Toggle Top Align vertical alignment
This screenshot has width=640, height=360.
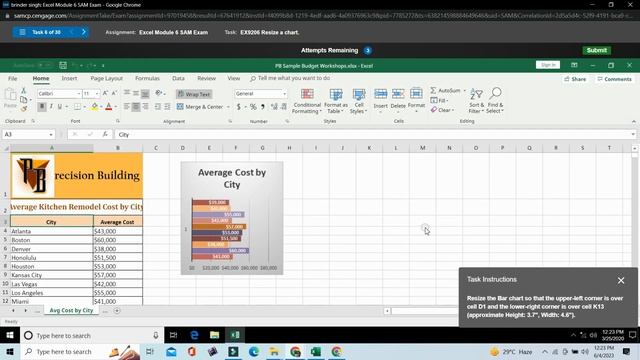pyautogui.click(x=127, y=93)
